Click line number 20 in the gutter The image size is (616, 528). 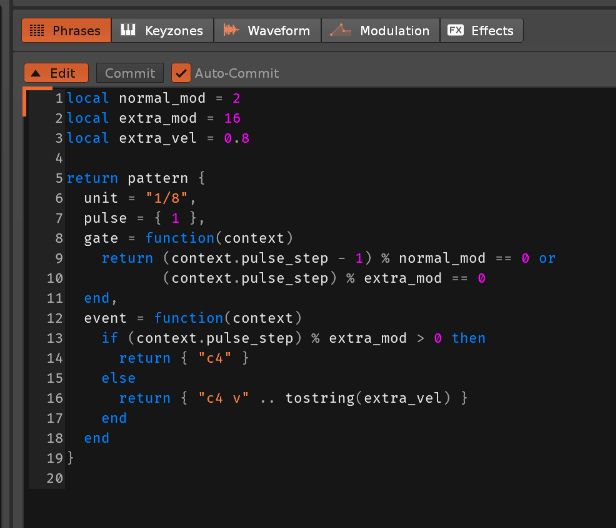click(55, 478)
